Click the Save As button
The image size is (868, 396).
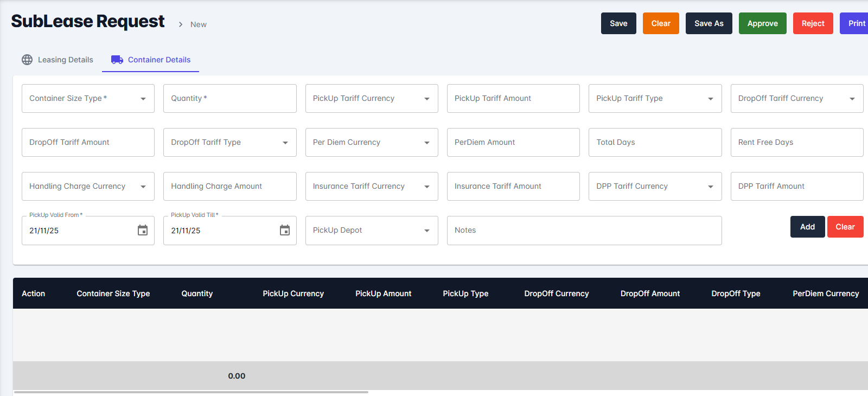(x=709, y=23)
